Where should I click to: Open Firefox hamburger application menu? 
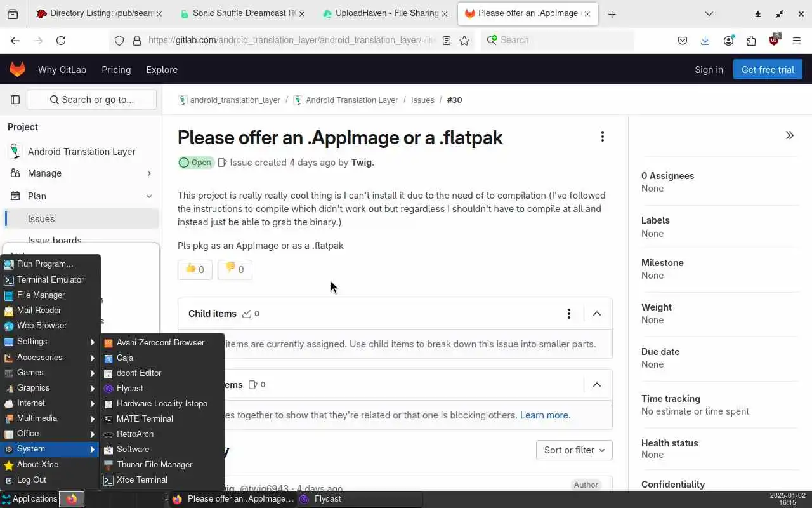click(x=797, y=41)
